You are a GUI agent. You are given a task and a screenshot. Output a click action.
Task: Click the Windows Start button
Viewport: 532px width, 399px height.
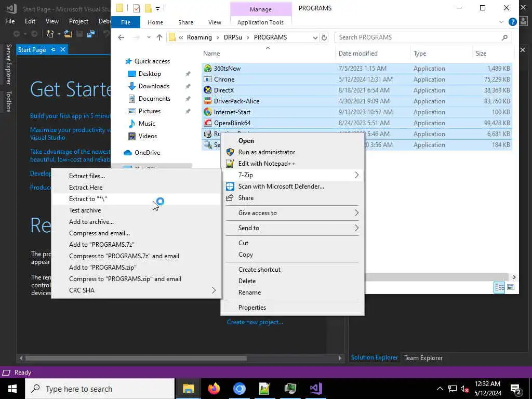(x=12, y=389)
